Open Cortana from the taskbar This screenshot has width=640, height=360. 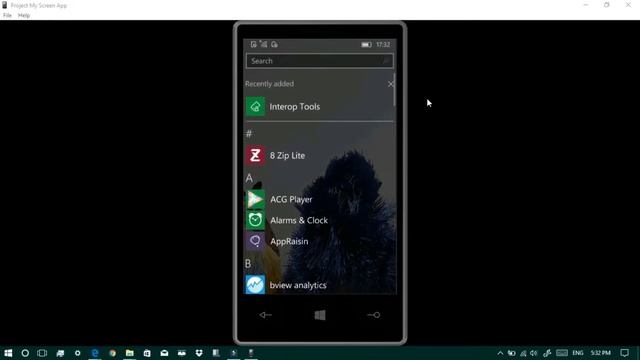[x=25, y=353]
